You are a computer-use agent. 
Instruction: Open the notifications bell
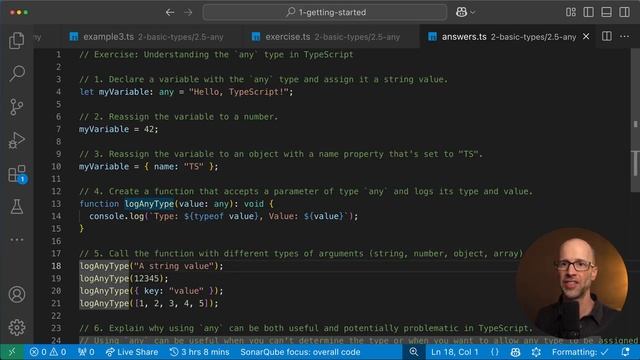(625, 352)
